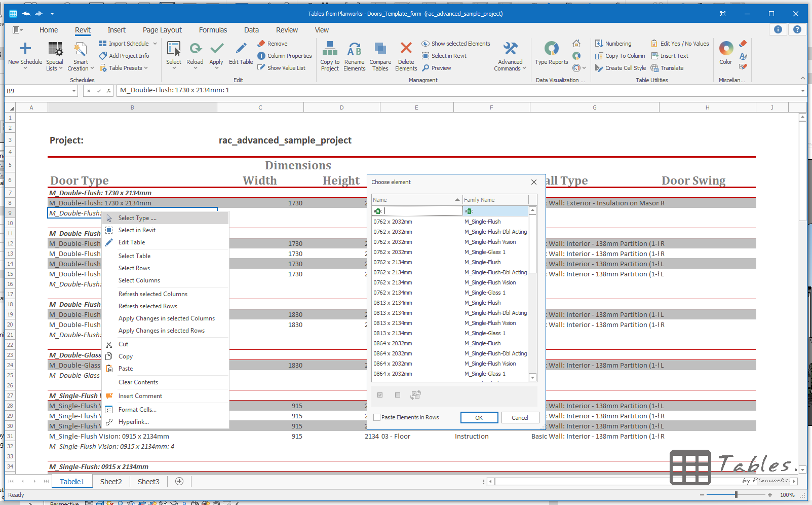Open Compare Tables tool

380,49
